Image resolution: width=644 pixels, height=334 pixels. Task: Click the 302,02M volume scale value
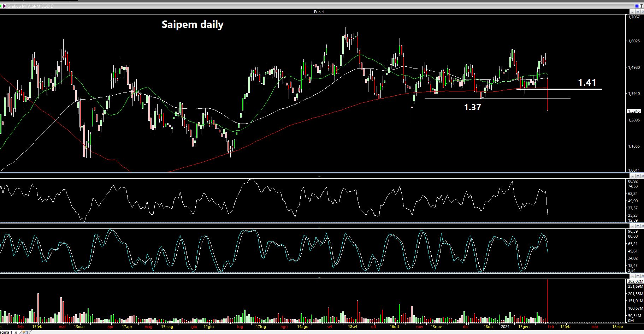[636, 281]
